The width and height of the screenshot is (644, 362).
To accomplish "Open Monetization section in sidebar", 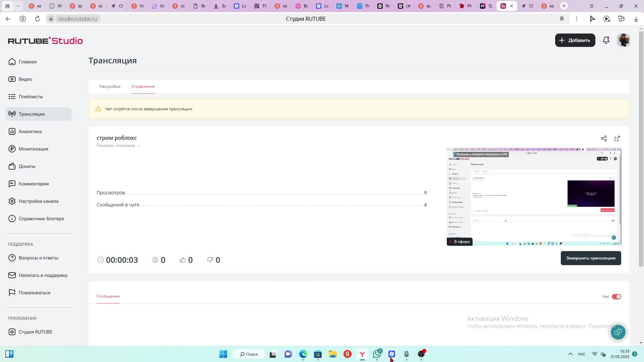I will (x=33, y=149).
